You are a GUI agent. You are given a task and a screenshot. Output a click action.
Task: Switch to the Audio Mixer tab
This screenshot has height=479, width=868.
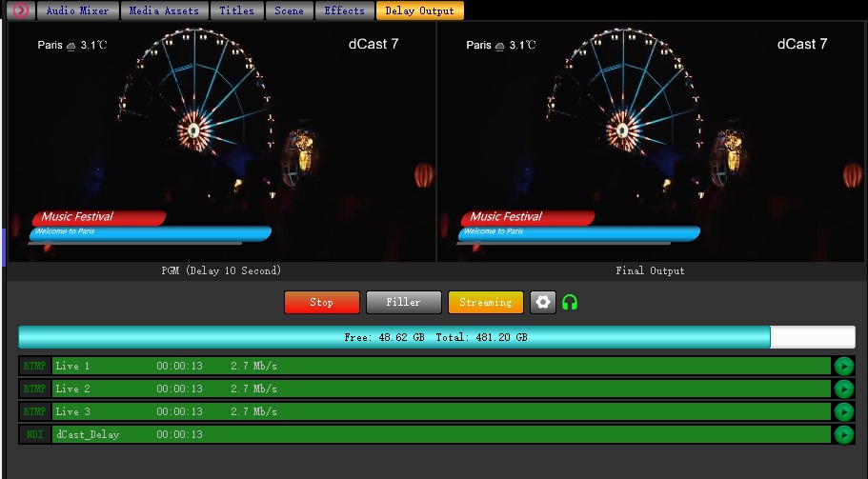click(78, 10)
